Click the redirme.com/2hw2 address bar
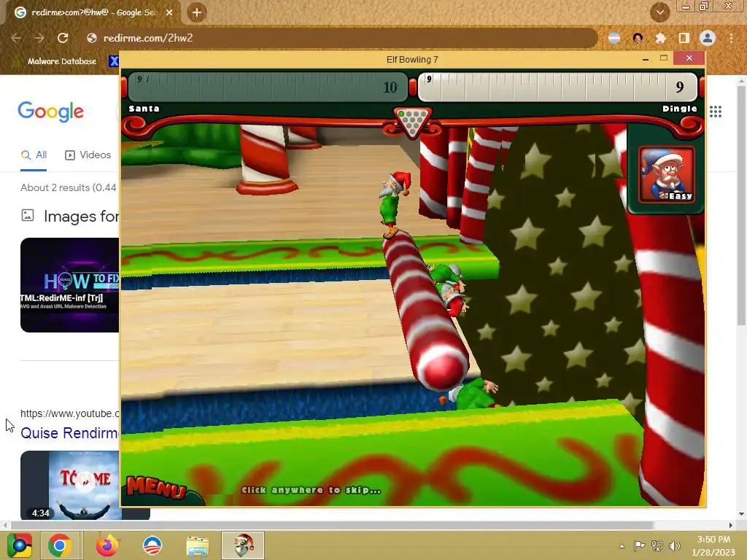The image size is (747, 560). 341,38
